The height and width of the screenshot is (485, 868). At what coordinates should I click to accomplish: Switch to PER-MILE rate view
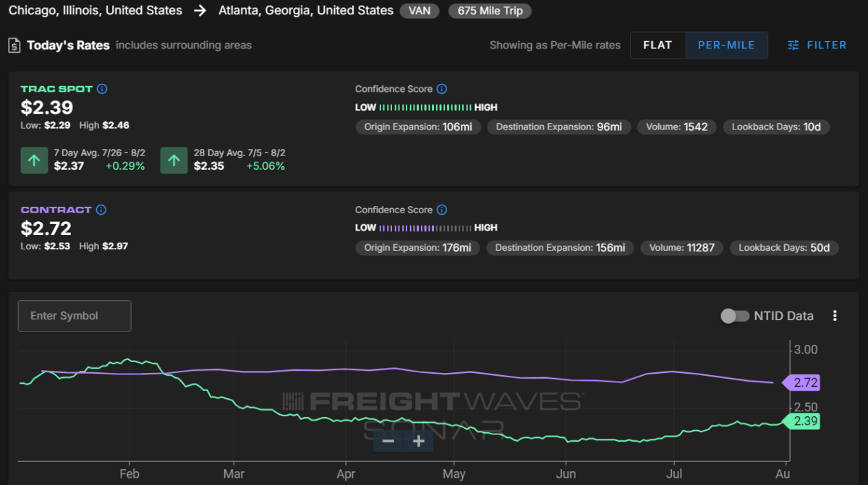726,45
